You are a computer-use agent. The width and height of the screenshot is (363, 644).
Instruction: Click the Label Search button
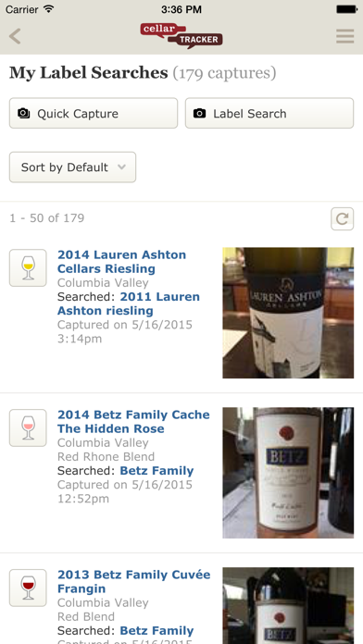click(269, 113)
